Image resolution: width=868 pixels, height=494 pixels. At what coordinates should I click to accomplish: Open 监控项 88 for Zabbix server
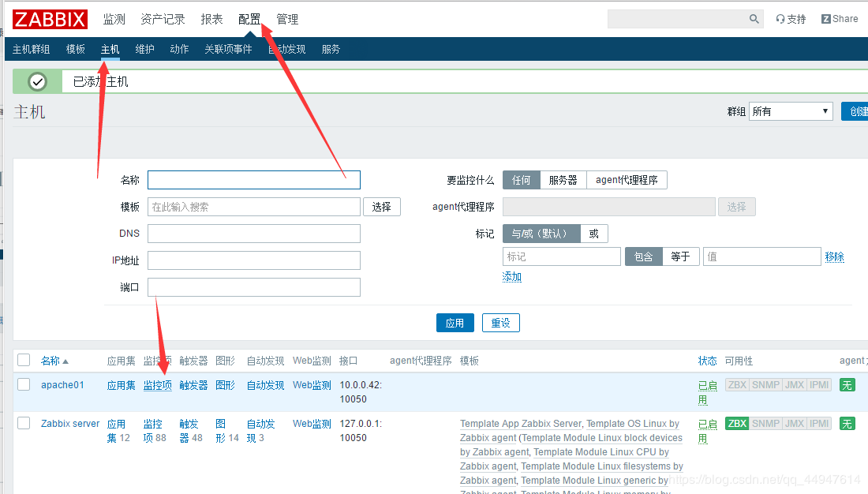155,431
